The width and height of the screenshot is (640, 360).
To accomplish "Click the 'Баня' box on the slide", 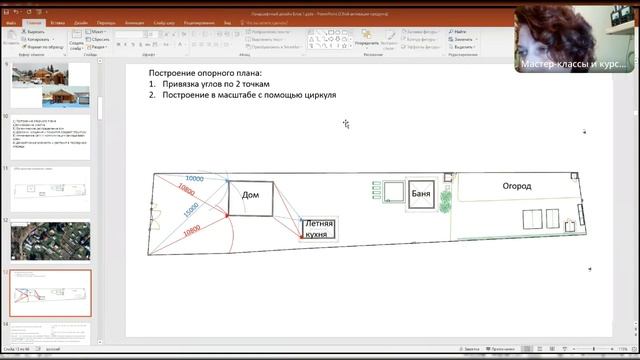I will pyautogui.click(x=421, y=194).
